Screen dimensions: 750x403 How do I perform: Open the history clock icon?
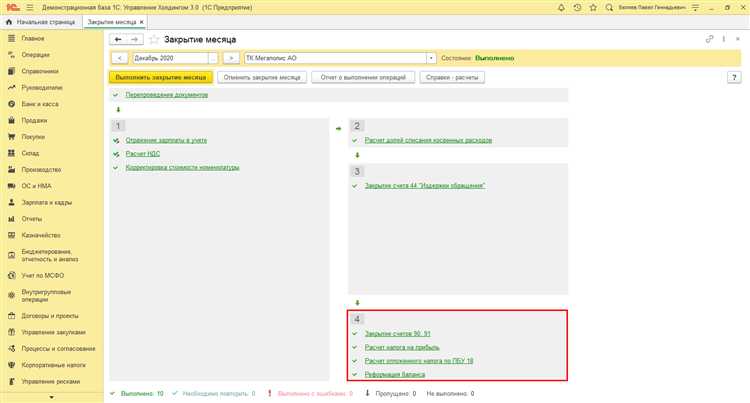click(x=577, y=8)
